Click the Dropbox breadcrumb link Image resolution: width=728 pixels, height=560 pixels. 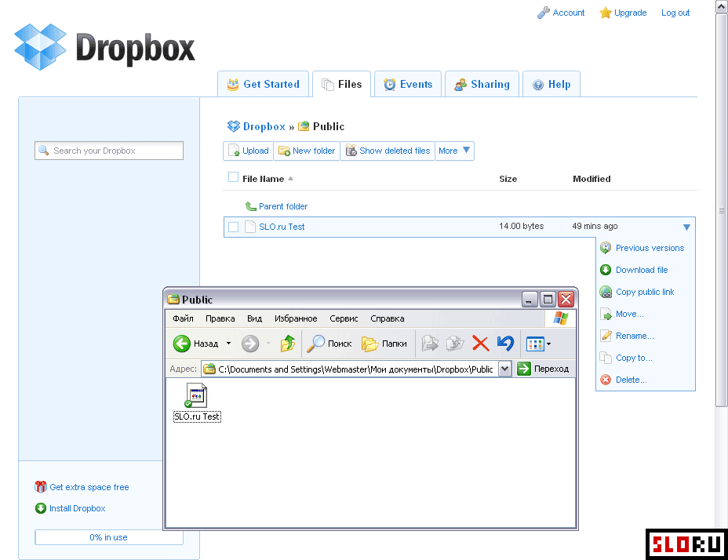264,126
